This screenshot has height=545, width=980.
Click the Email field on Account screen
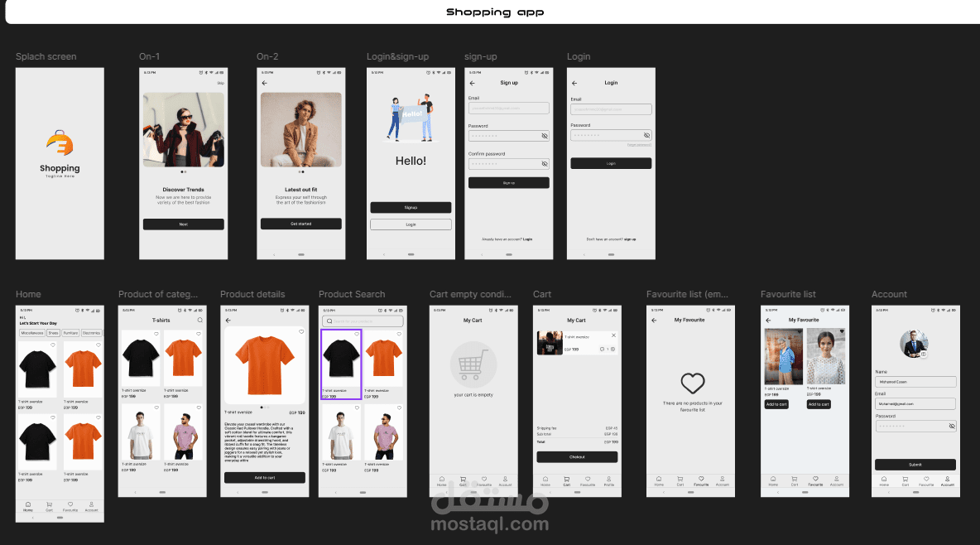(x=915, y=403)
